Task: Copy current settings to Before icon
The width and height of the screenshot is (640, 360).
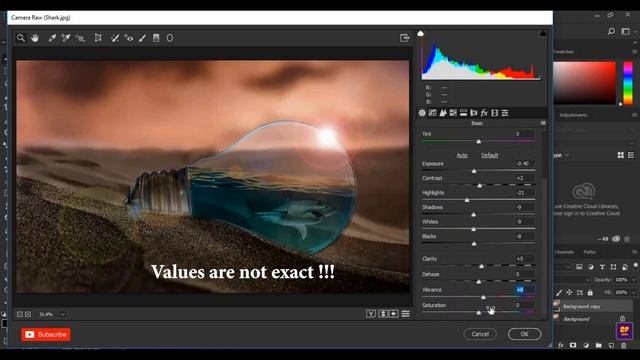Action: click(394, 313)
